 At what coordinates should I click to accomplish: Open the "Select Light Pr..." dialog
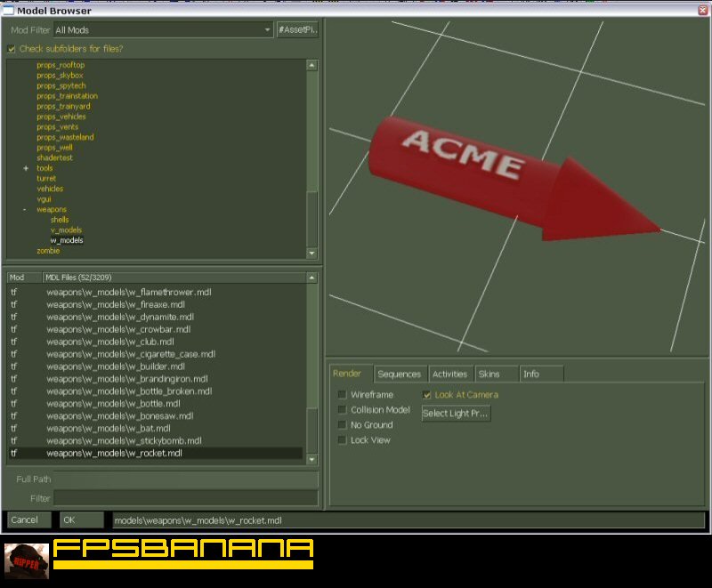pyautogui.click(x=455, y=412)
